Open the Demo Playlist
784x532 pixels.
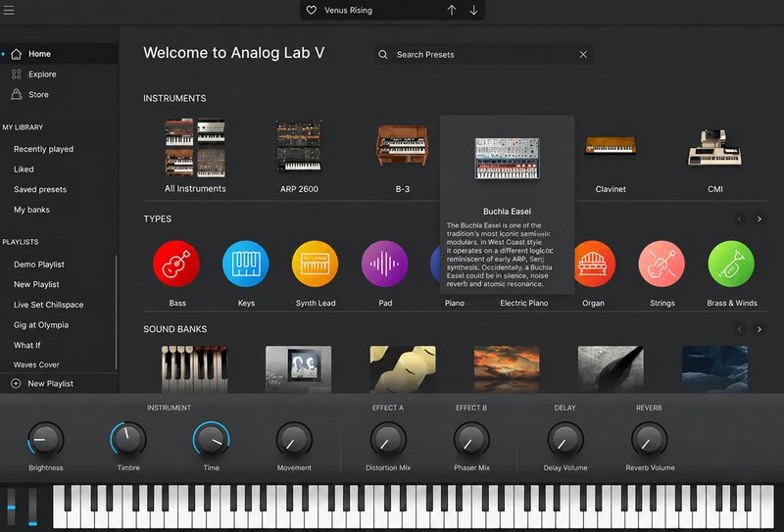click(x=39, y=265)
